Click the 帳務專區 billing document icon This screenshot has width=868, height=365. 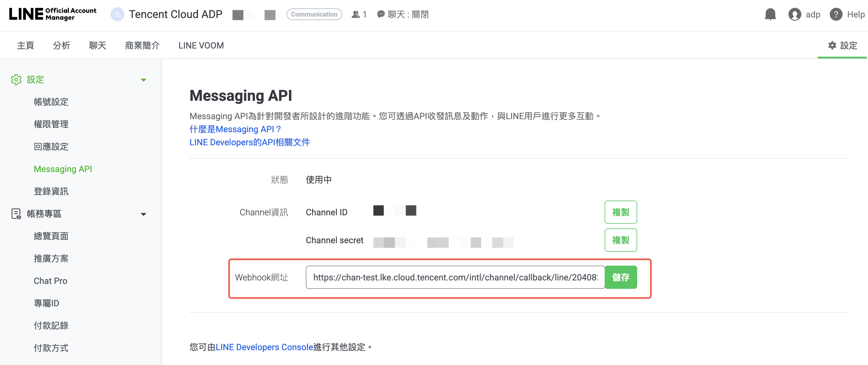pos(16,214)
